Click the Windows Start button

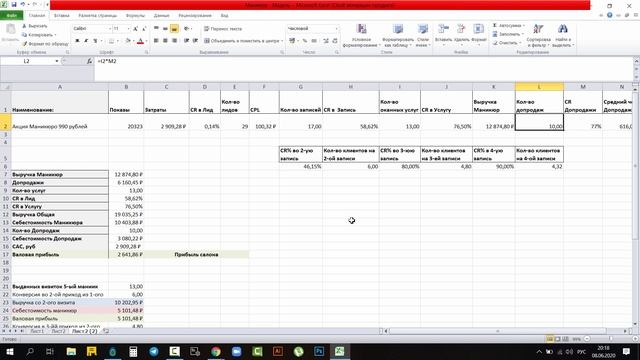[x=9, y=351]
